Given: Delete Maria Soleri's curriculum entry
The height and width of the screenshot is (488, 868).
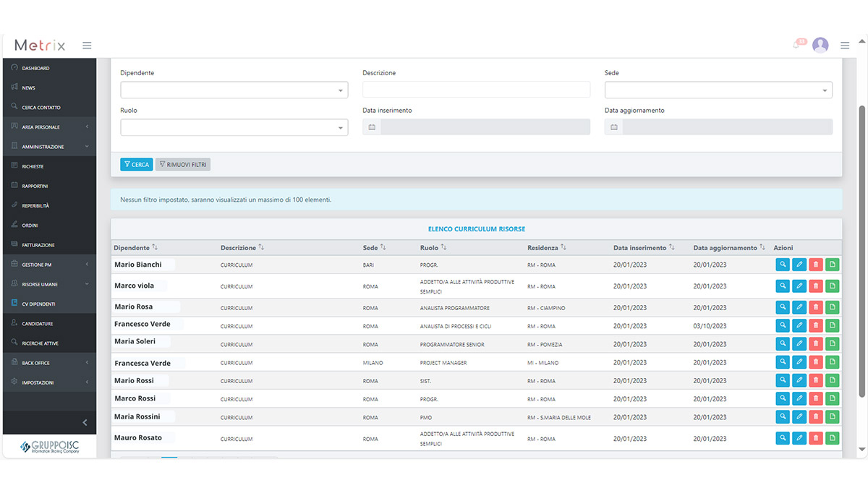Looking at the screenshot, I should point(816,344).
